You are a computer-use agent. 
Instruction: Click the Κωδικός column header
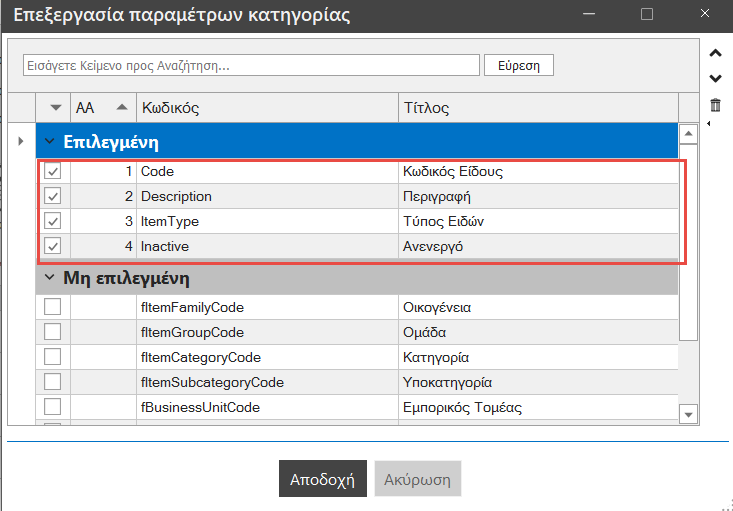pos(267,108)
